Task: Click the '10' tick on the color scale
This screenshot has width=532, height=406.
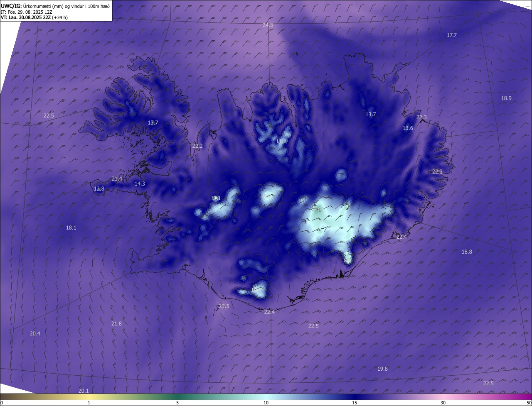Action: 266,403
